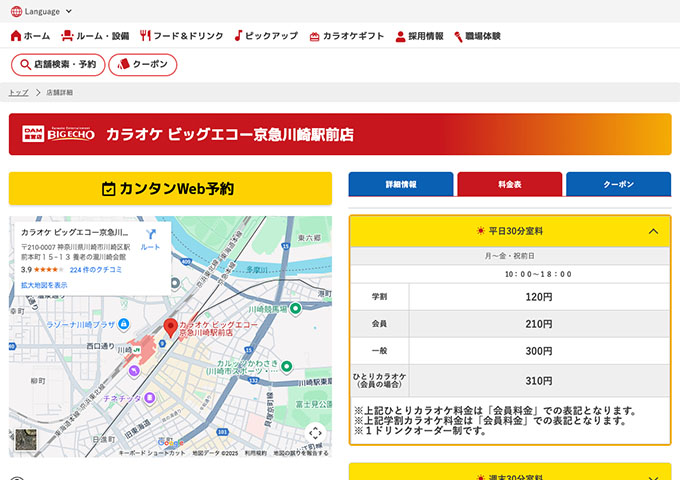The width and height of the screenshot is (680, 480).
Task: Click the calendar icon on reservation button
Action: [x=108, y=189]
